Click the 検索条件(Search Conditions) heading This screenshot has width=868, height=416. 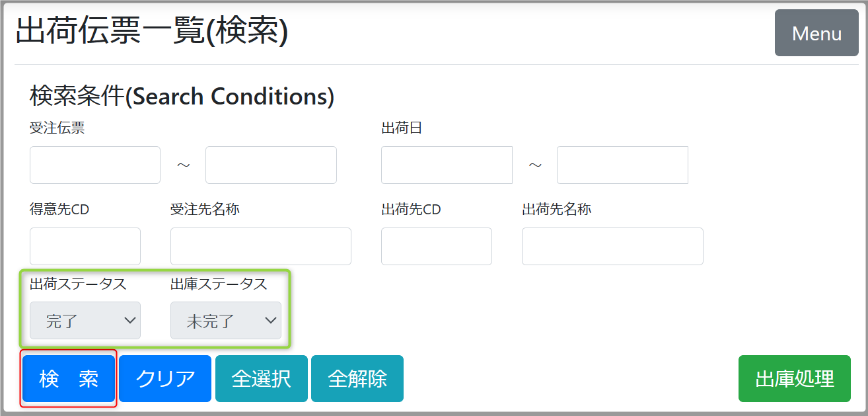182,97
